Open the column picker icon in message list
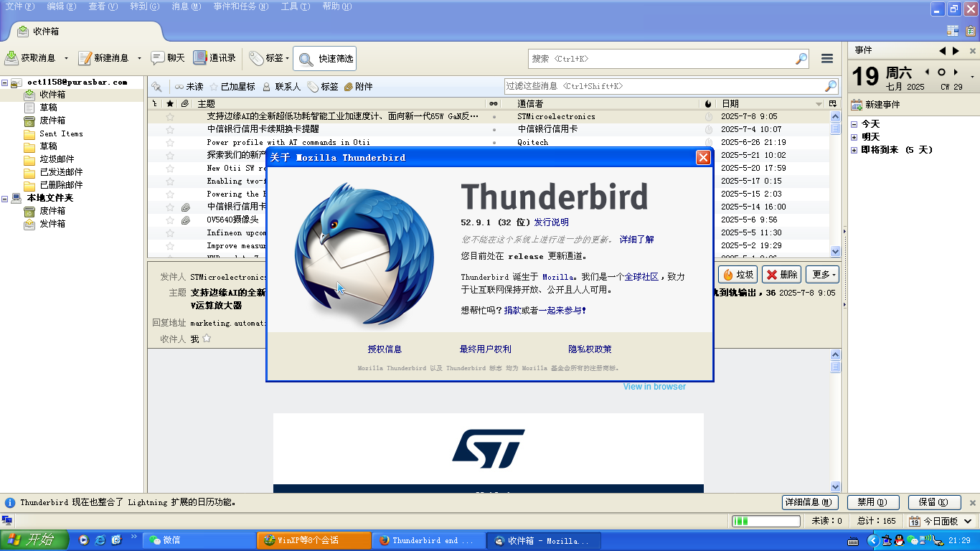This screenshot has width=980, height=551. (833, 104)
